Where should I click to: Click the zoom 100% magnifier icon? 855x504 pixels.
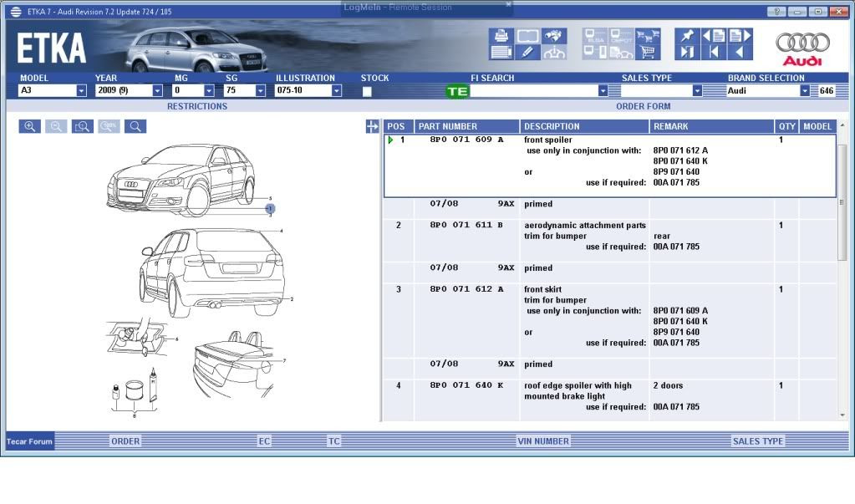point(109,126)
